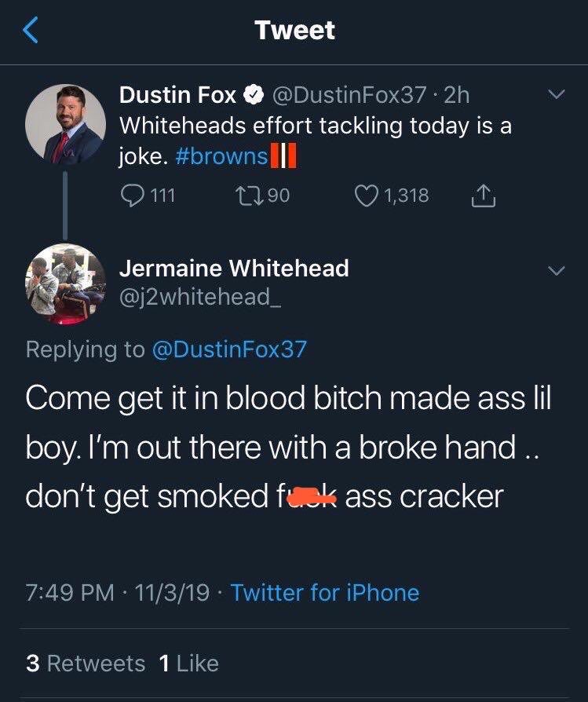Click reply icon on Dustin Fox's tweet
This screenshot has height=702, width=588.
(x=135, y=195)
